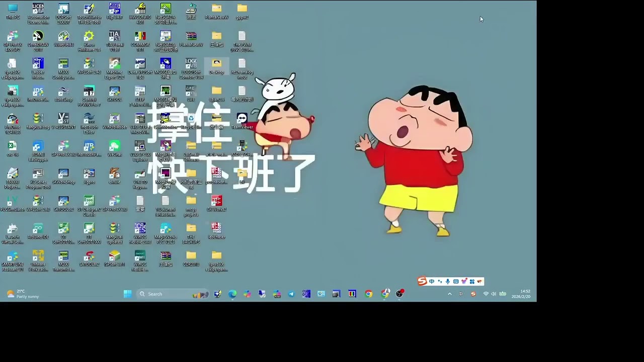Open the CDR2018 folder

click(x=191, y=258)
